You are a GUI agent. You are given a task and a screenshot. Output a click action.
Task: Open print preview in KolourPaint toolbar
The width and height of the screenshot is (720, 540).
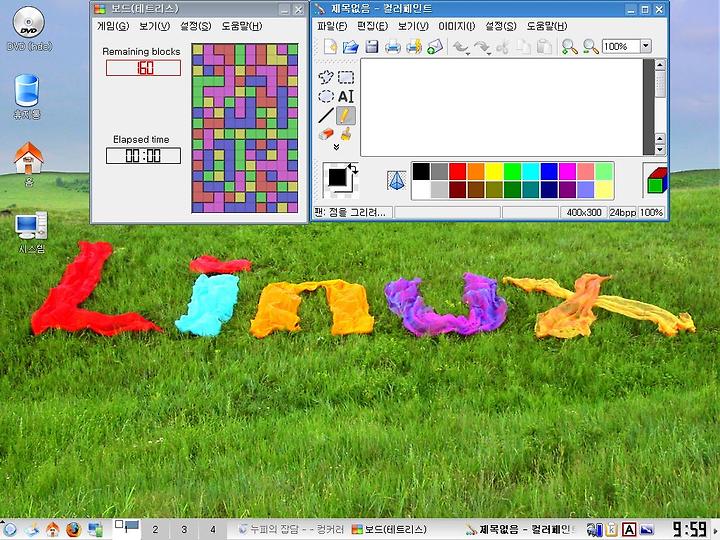point(414,46)
